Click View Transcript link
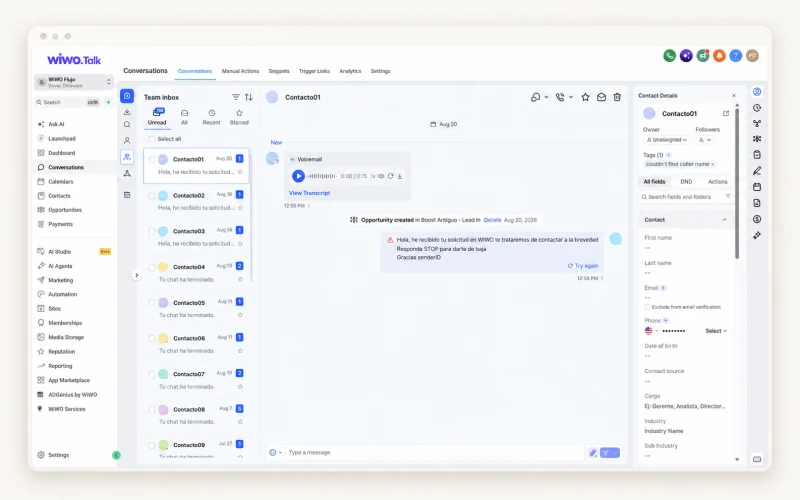 [x=309, y=193]
